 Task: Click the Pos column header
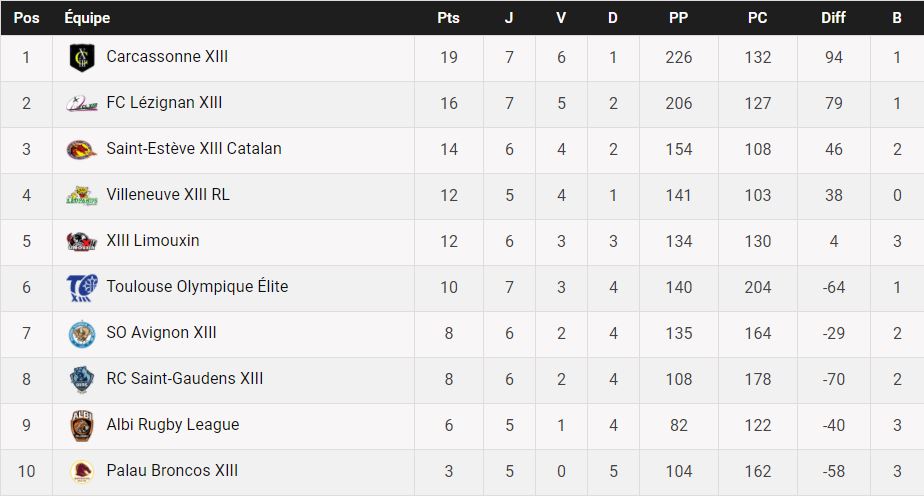click(26, 18)
